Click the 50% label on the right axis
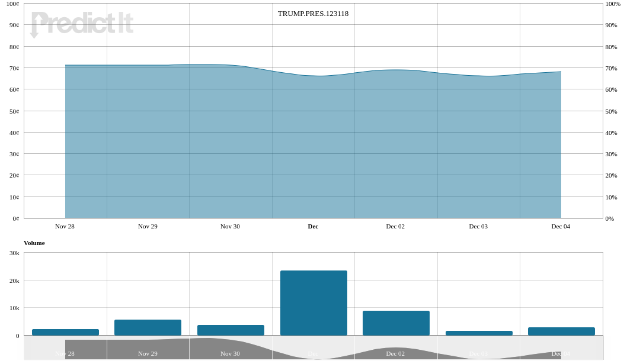627x364 pixels. (x=611, y=111)
